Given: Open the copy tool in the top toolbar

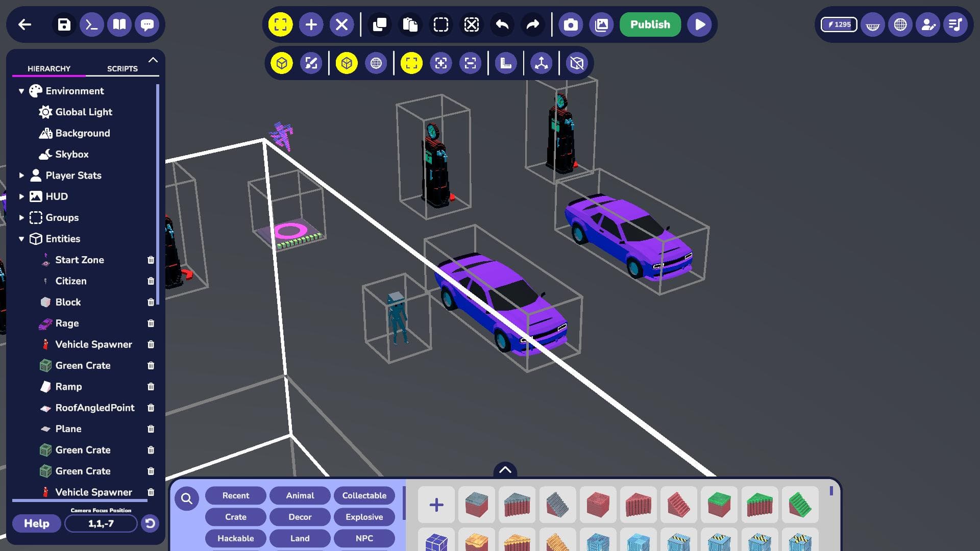Looking at the screenshot, I should tap(380, 24).
